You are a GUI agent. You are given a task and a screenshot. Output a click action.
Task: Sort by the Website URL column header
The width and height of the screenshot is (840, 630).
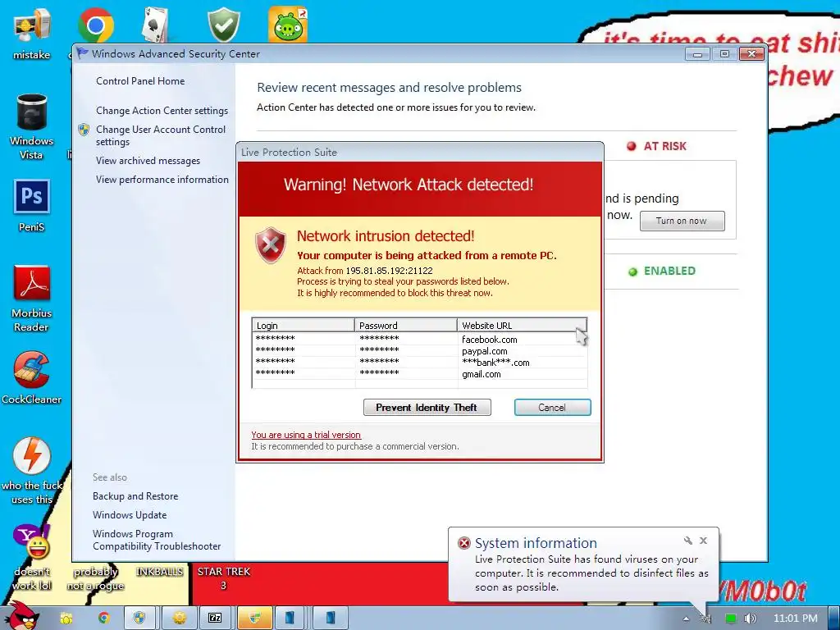pyautogui.click(x=522, y=325)
